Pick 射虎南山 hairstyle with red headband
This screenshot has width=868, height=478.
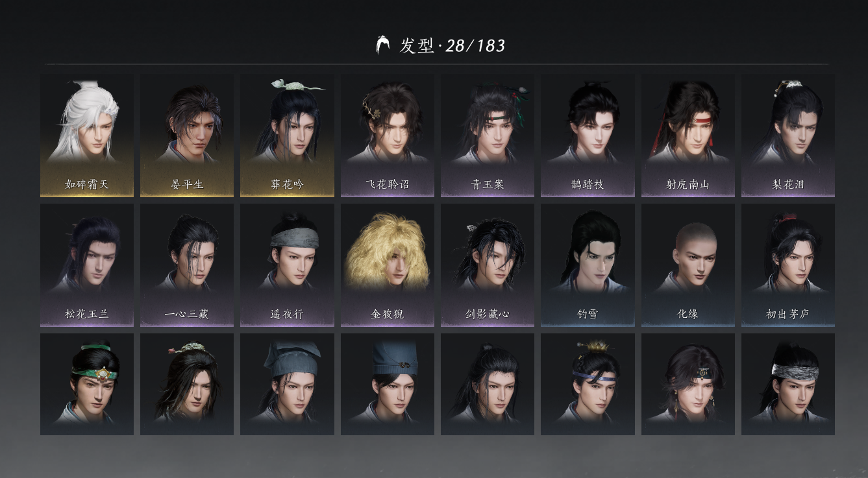(688, 136)
